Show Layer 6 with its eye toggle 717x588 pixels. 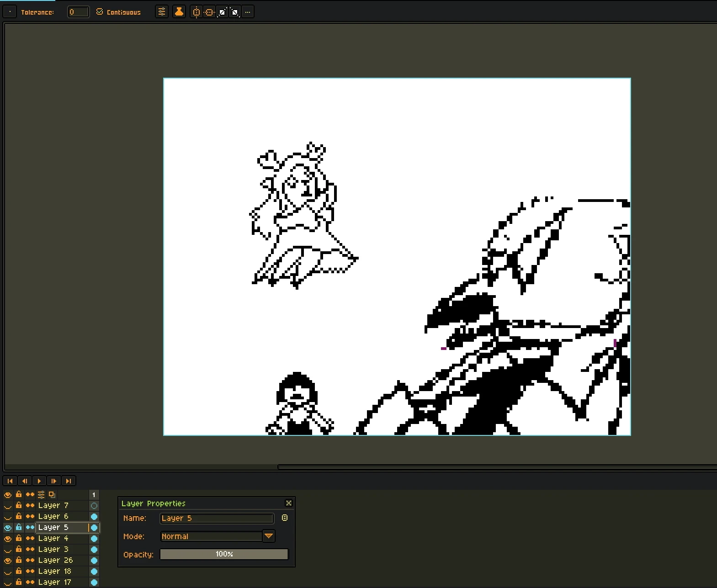8,516
